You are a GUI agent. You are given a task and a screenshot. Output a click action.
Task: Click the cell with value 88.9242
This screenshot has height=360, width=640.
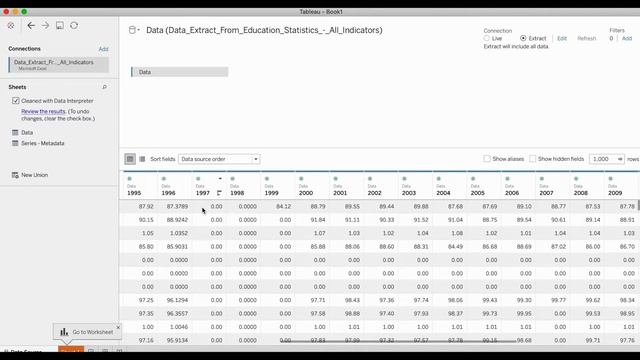177,220
